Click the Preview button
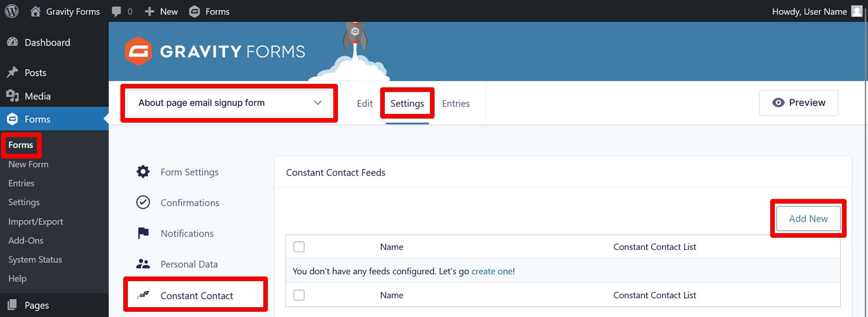Viewport: 868px width, 317px height. pyautogui.click(x=799, y=103)
